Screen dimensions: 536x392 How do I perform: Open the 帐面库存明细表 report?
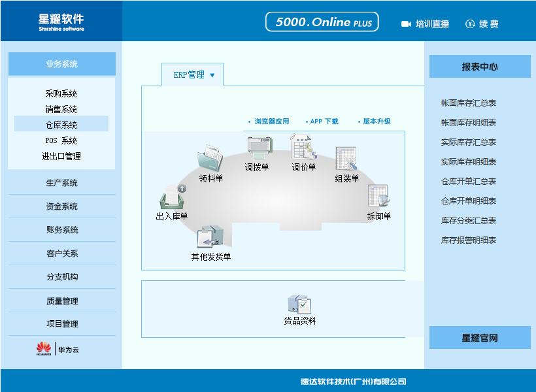pos(468,122)
